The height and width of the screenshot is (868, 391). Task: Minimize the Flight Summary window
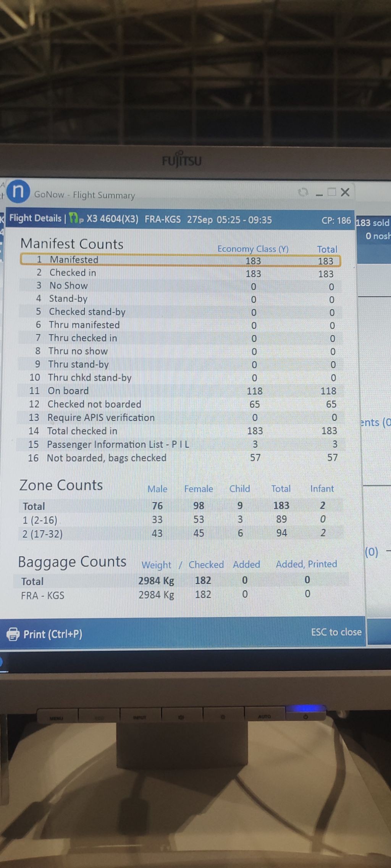tap(319, 194)
